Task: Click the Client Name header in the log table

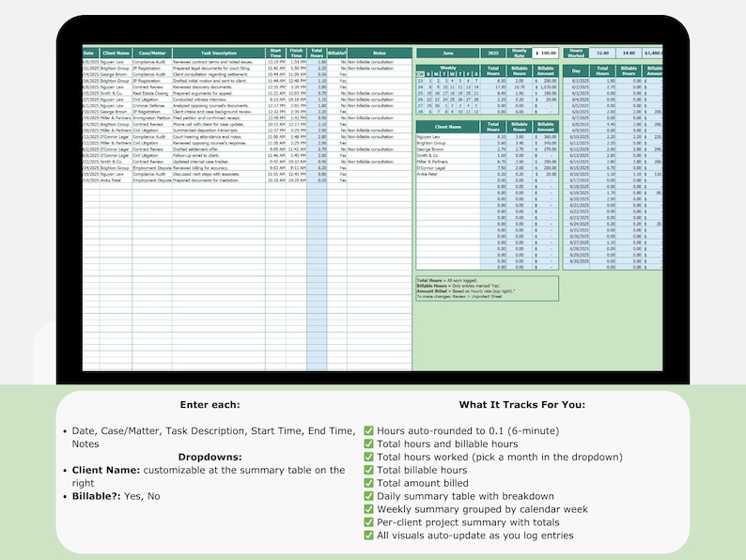Action: pyautogui.click(x=117, y=53)
